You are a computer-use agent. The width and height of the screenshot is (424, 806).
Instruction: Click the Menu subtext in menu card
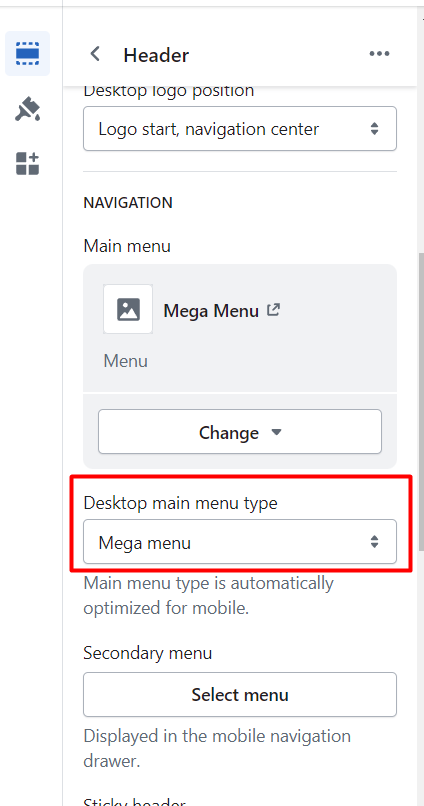[125, 361]
